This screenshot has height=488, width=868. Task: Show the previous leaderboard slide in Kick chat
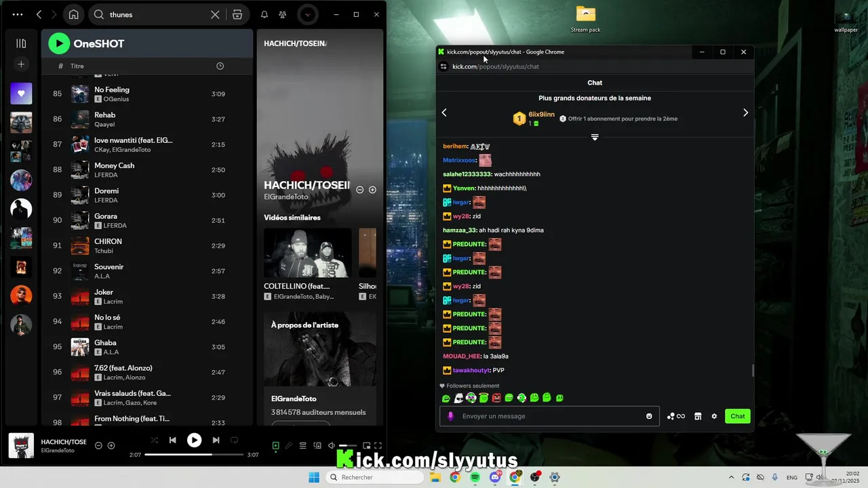pyautogui.click(x=444, y=113)
